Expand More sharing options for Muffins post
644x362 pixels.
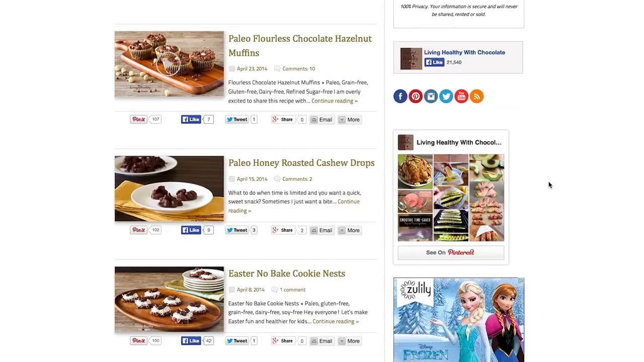pos(349,120)
